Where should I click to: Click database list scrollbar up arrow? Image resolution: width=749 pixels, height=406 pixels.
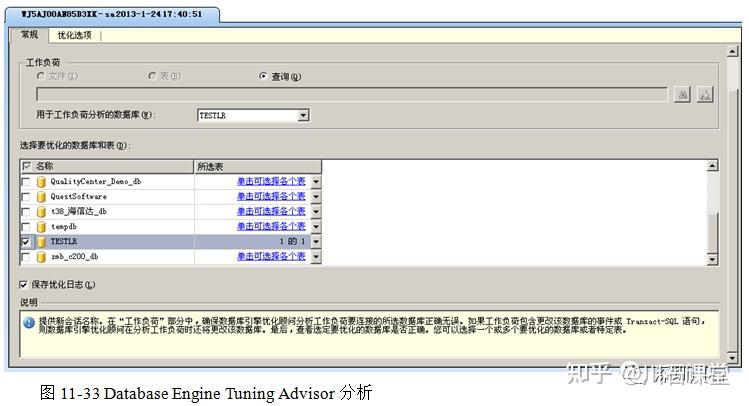point(712,166)
